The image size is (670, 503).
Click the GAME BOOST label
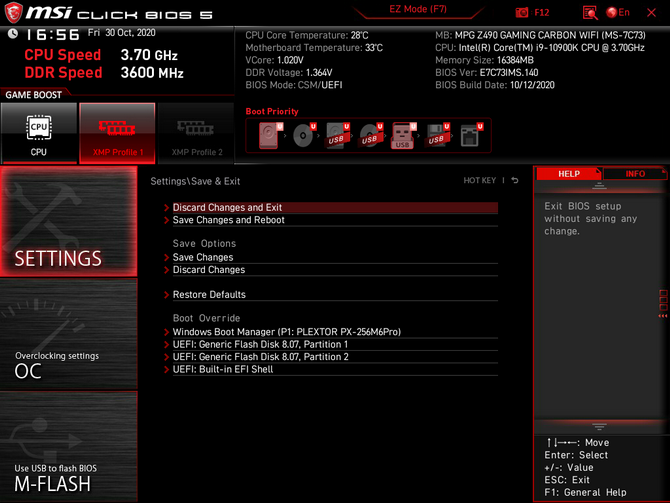[x=33, y=95]
